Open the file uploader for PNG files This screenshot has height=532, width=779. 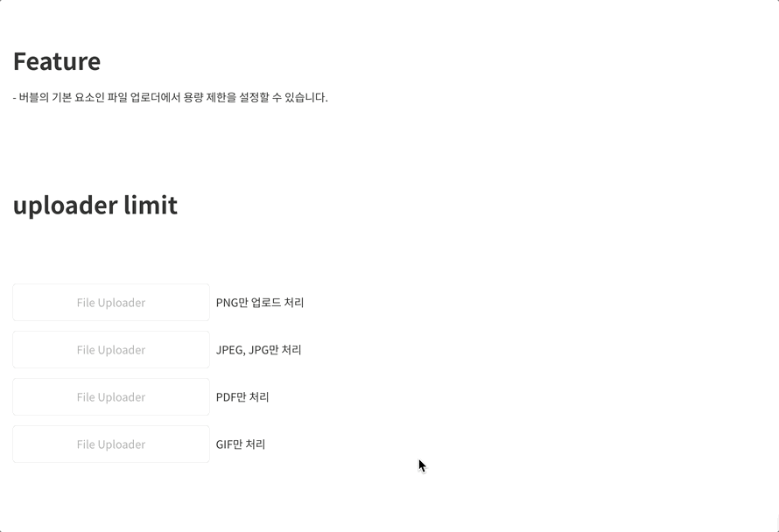pos(111,303)
